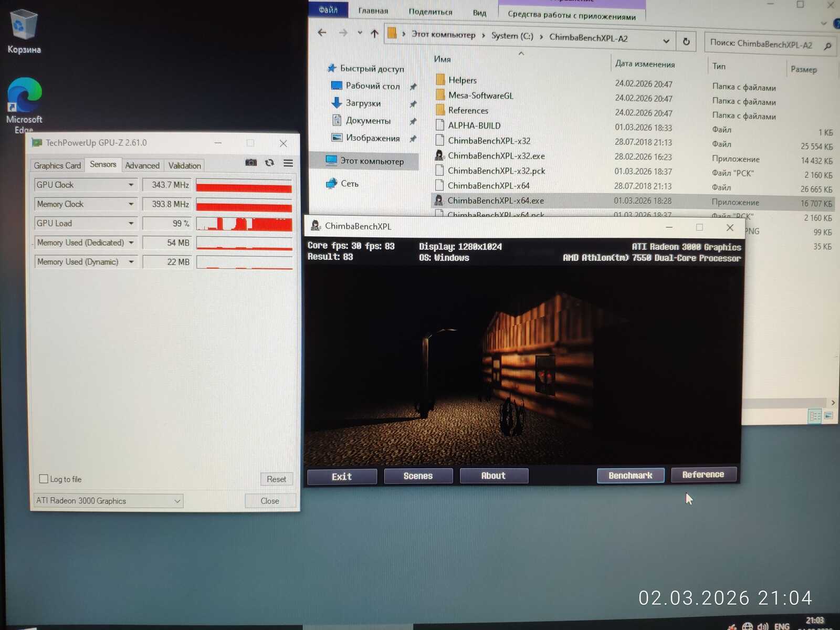This screenshot has width=840, height=630.
Task: Open the Корзина desktop icon
Action: (24, 33)
